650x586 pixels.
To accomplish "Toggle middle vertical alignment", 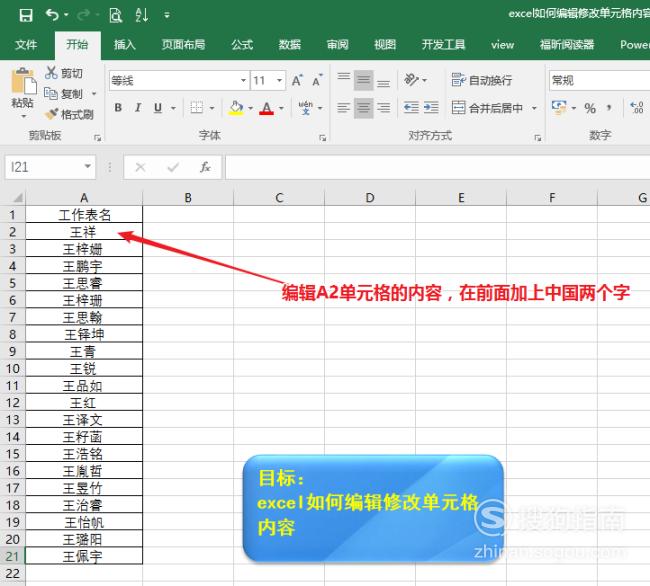I will point(364,80).
